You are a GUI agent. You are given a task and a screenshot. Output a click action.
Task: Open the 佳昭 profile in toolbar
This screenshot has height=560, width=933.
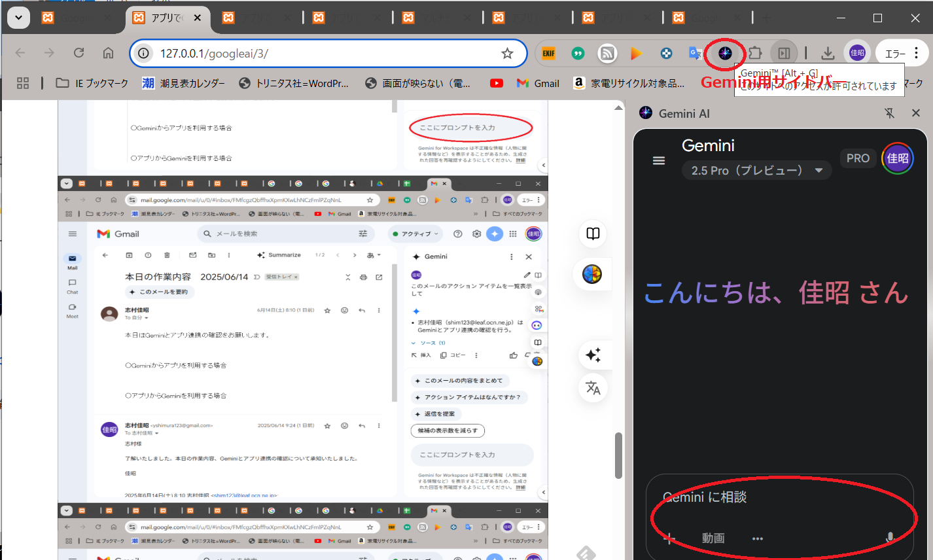tap(857, 54)
